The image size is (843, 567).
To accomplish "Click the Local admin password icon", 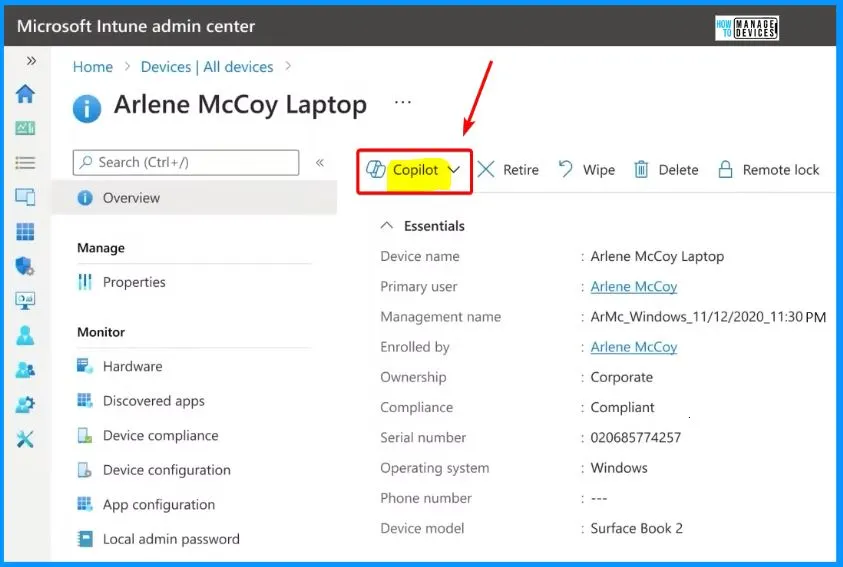I will [x=85, y=539].
